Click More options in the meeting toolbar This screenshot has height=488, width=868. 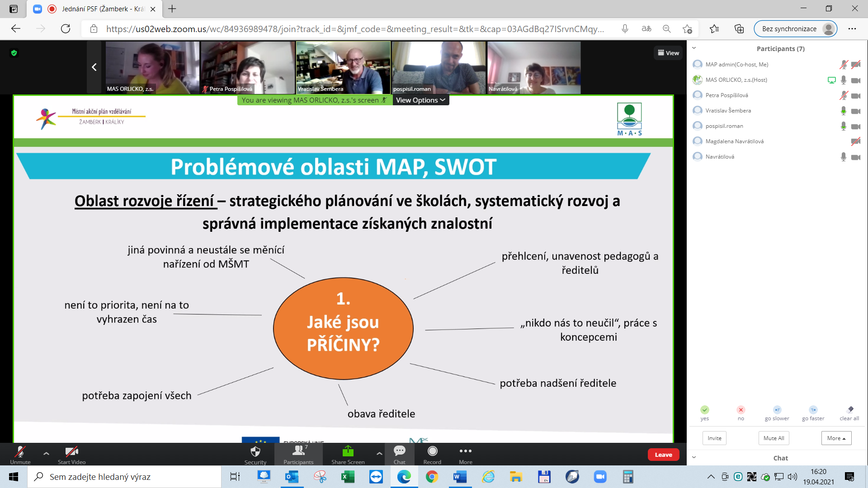tap(465, 454)
